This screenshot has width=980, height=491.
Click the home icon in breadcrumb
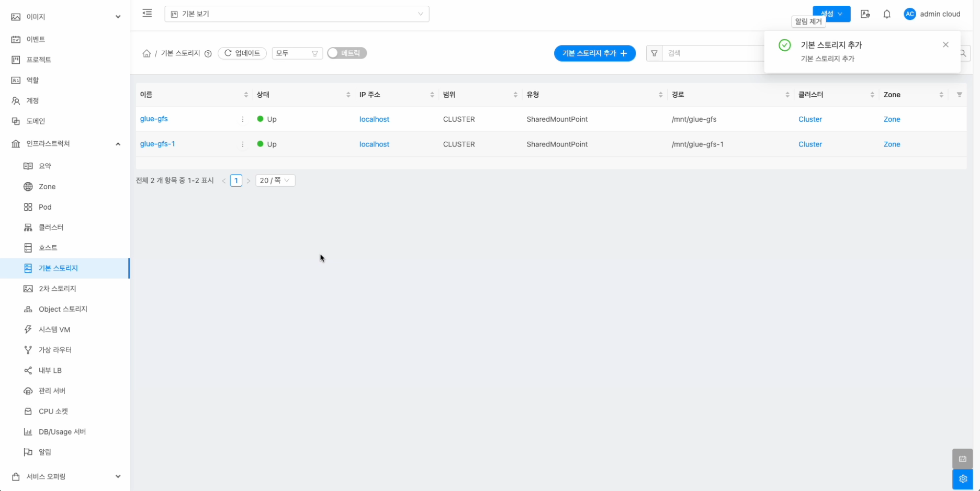(147, 53)
